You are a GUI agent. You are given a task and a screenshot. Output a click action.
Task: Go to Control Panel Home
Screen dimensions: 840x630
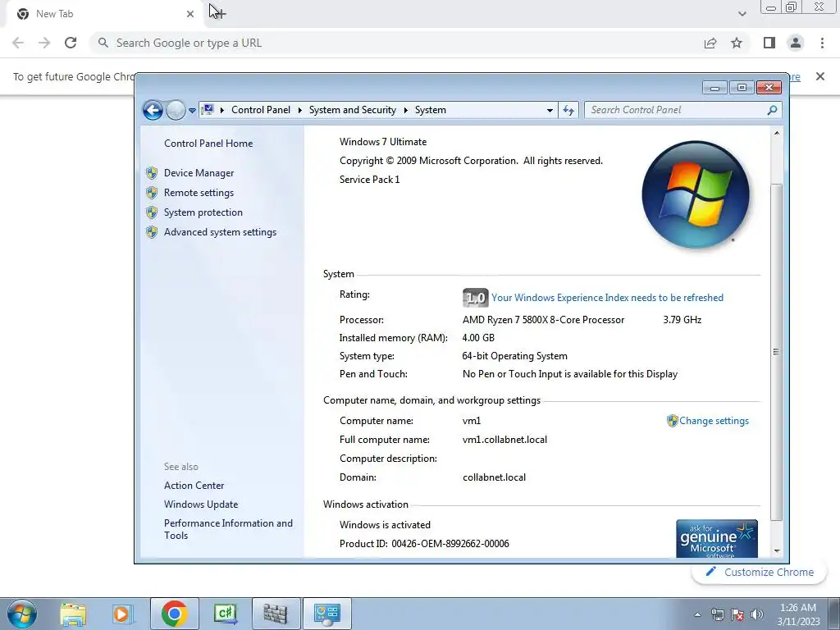pos(208,144)
